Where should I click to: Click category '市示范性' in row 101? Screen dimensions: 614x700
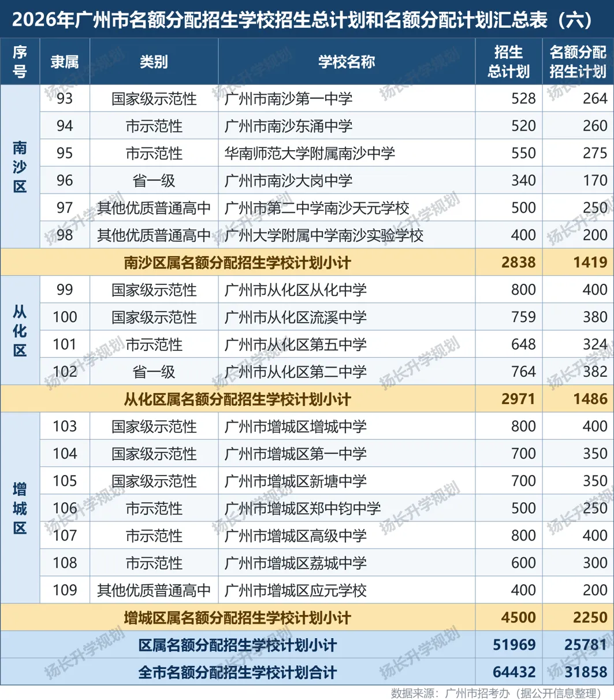pyautogui.click(x=154, y=344)
